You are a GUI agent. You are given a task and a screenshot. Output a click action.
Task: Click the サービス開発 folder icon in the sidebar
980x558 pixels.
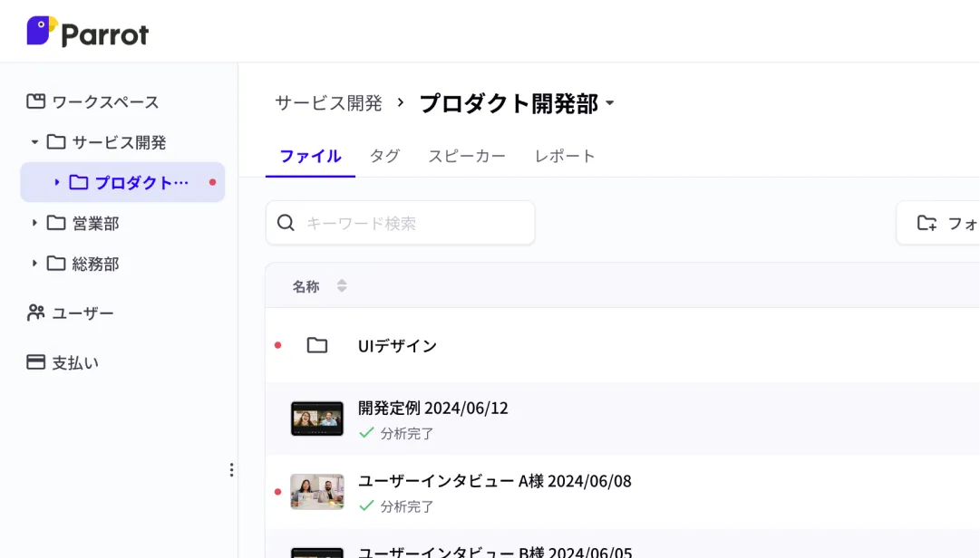pos(56,142)
